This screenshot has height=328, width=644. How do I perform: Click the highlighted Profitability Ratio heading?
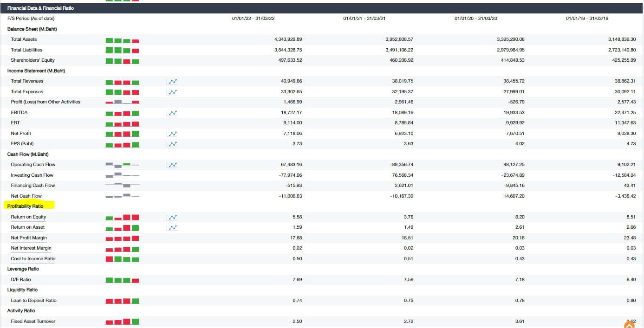26,206
